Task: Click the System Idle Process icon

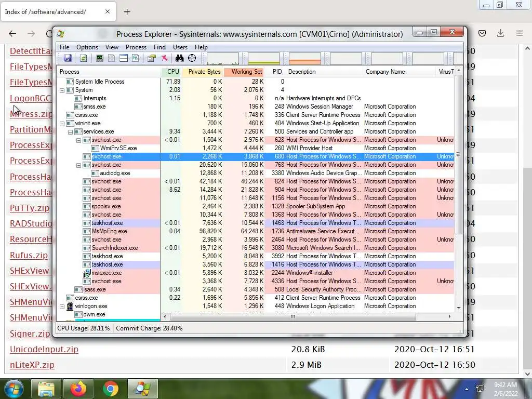Action: (70, 82)
